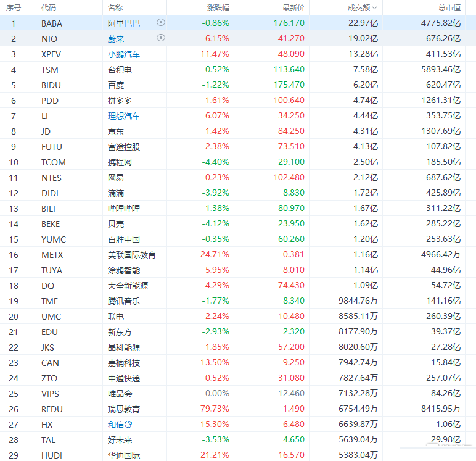Click the 百度 name cell
The image size is (476, 461).
tap(116, 85)
